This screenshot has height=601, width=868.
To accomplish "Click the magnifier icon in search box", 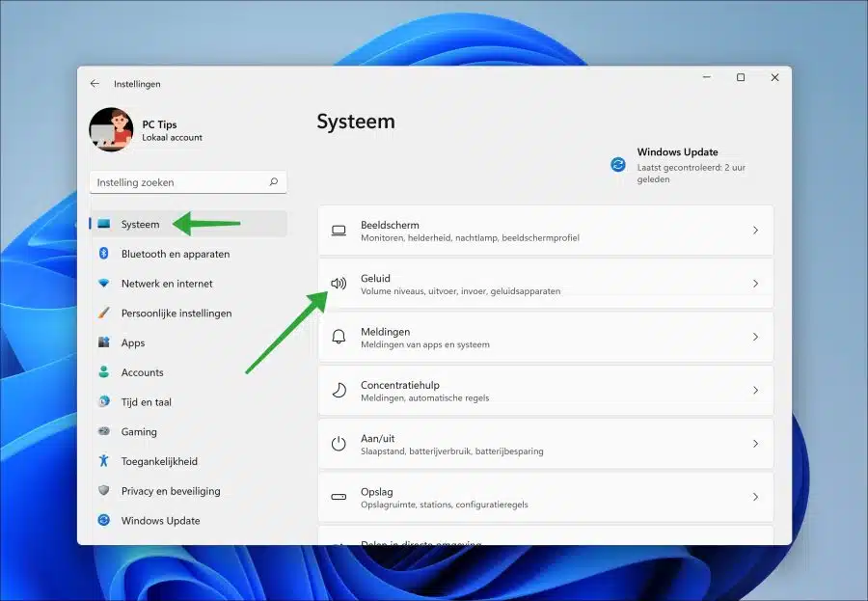I will tap(274, 181).
